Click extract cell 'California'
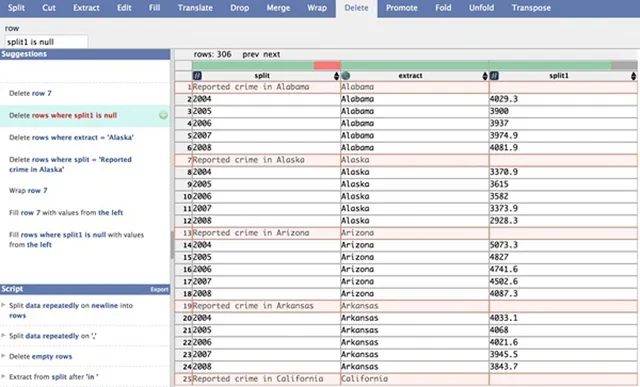Screen dimensions: 640x387 coord(415,379)
